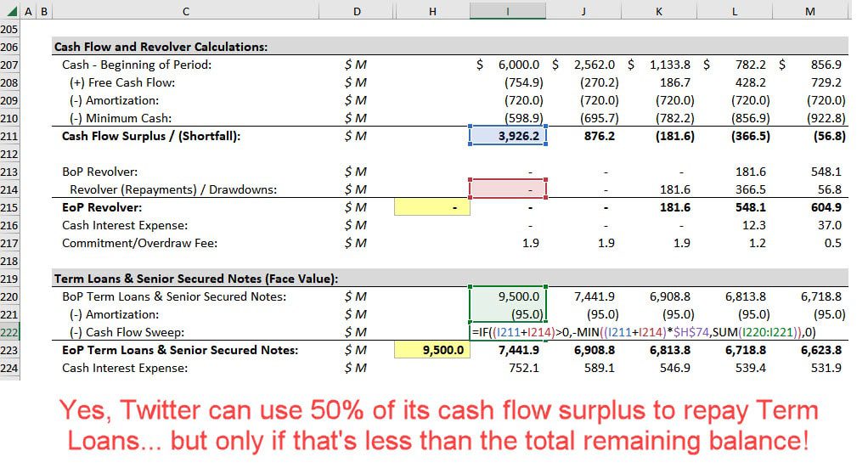Select row 224 header
868x468 pixels.
point(9,369)
